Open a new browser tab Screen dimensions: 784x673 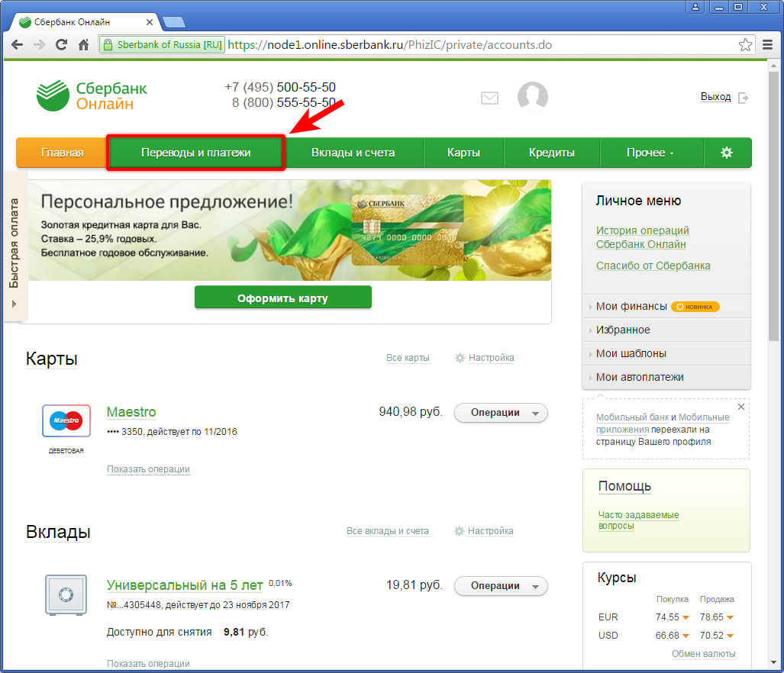pyautogui.click(x=173, y=22)
